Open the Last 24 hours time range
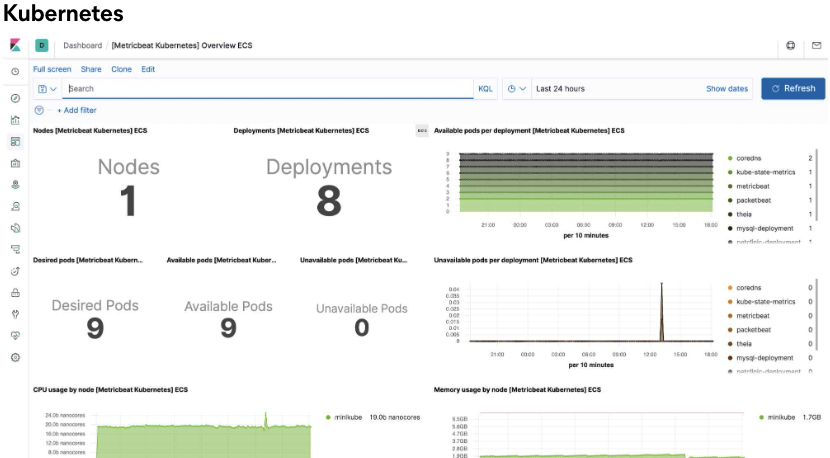Viewport: 830px width, 458px height. coord(561,89)
